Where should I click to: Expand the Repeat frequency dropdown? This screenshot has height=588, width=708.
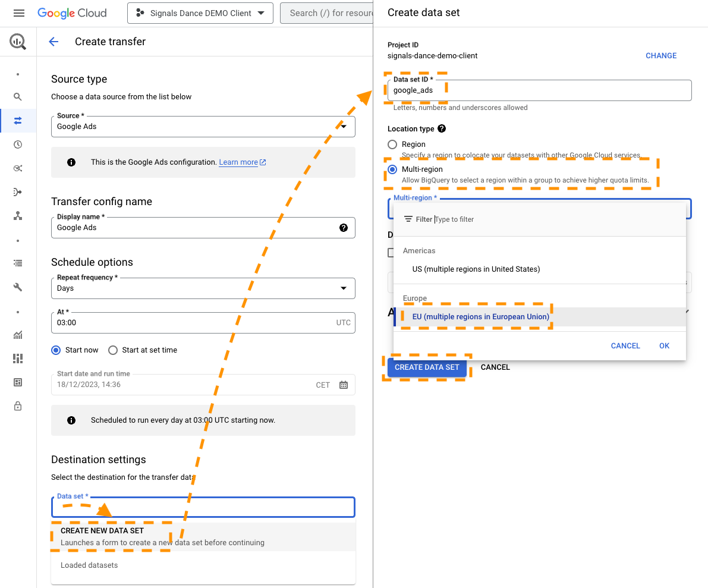(x=203, y=288)
